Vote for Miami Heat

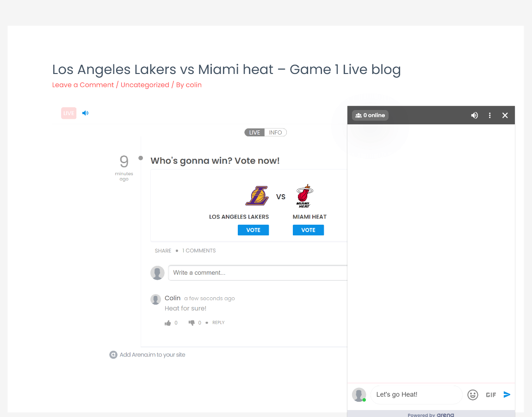[308, 230]
